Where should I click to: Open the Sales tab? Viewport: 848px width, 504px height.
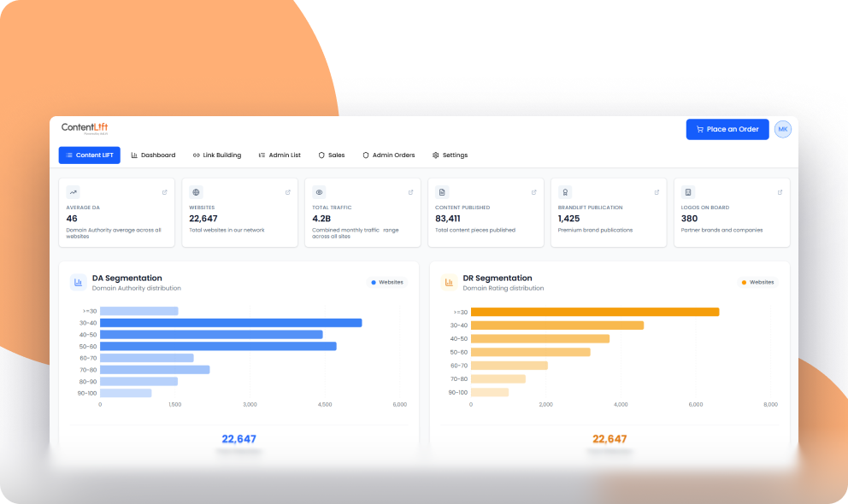[332, 155]
